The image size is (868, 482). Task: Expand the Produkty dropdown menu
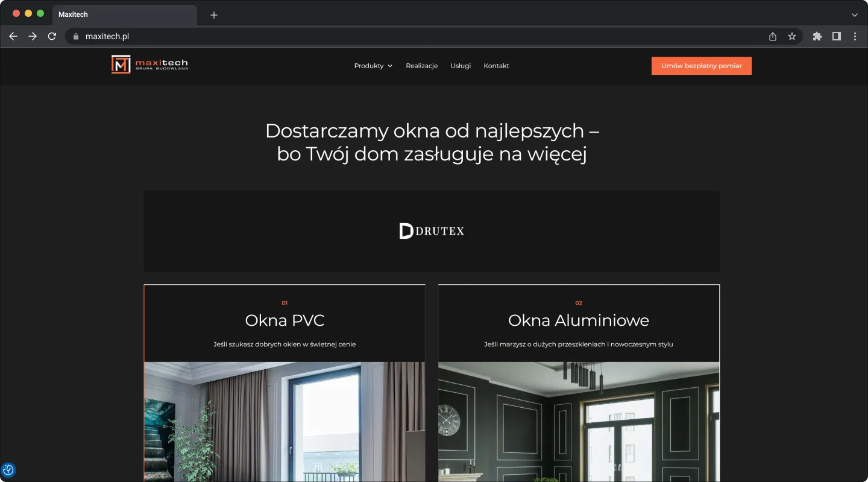tap(373, 66)
